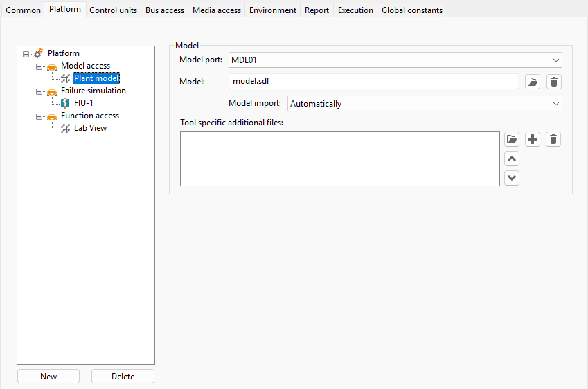Select Function access tree label
Screen dimensions: 588x389
coord(90,116)
